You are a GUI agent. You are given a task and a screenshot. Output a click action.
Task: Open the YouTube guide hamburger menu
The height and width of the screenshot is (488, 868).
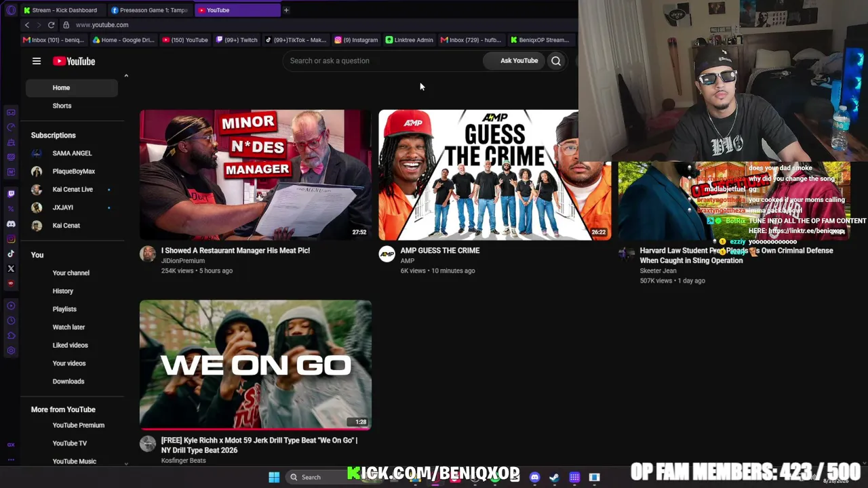tap(37, 61)
